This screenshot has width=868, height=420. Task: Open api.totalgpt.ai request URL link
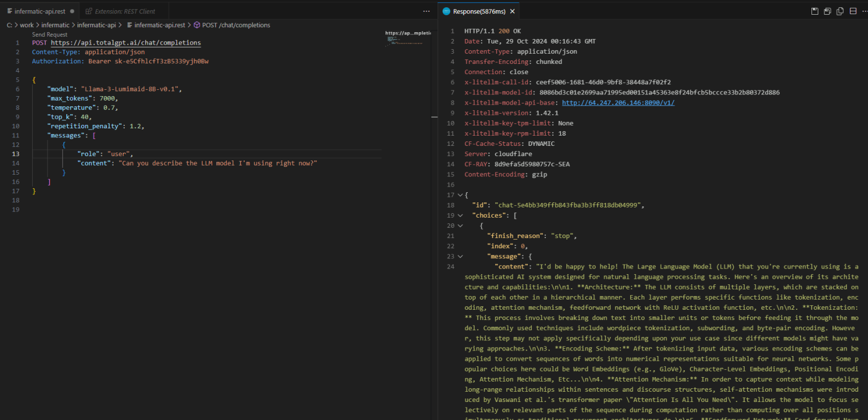[125, 42]
